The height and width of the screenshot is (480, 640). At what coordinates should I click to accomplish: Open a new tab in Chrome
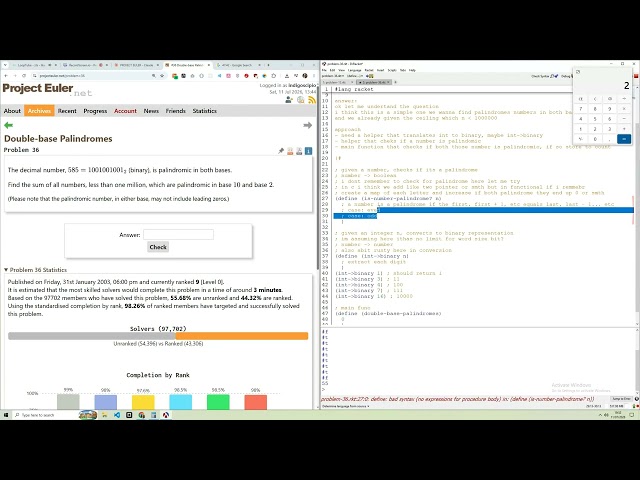coord(268,65)
